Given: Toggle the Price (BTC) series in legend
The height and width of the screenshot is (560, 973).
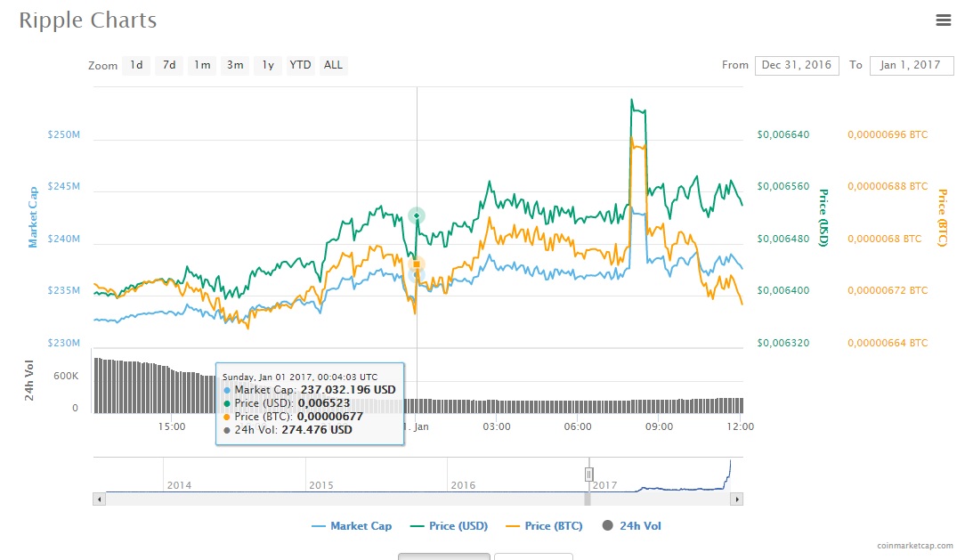Looking at the screenshot, I should (544, 526).
